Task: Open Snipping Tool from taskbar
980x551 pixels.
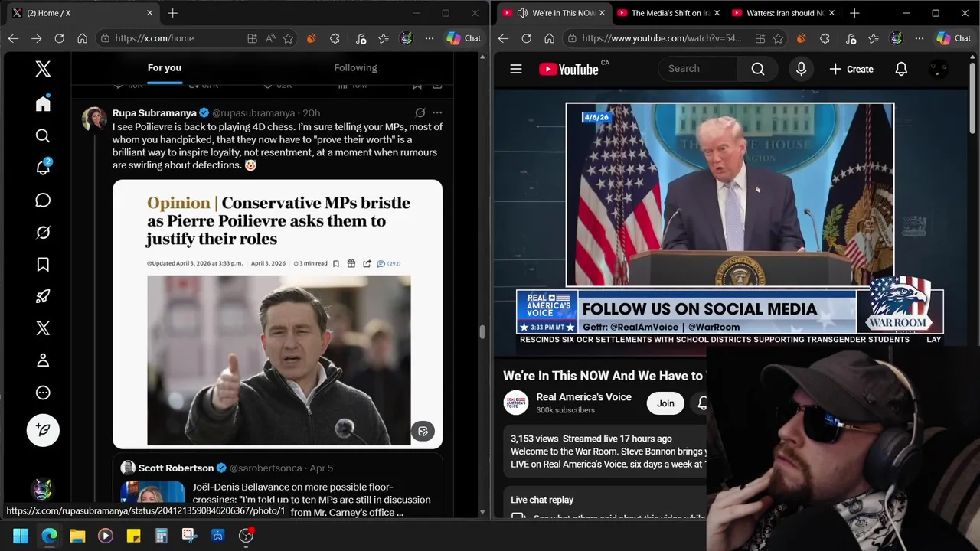Action: (x=189, y=536)
